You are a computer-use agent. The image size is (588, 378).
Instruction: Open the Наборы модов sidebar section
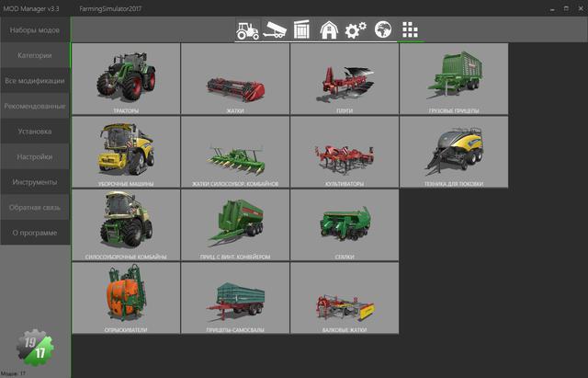coord(35,30)
